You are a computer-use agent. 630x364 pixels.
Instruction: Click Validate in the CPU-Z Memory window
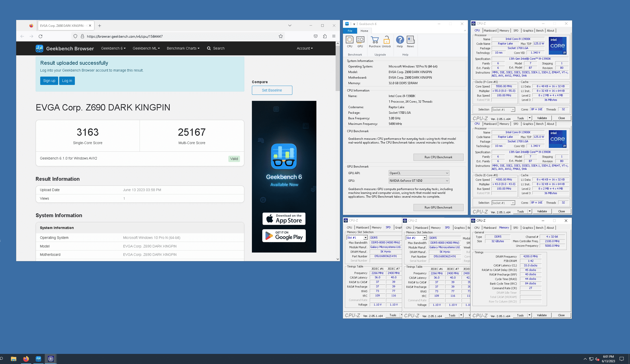(x=542, y=315)
